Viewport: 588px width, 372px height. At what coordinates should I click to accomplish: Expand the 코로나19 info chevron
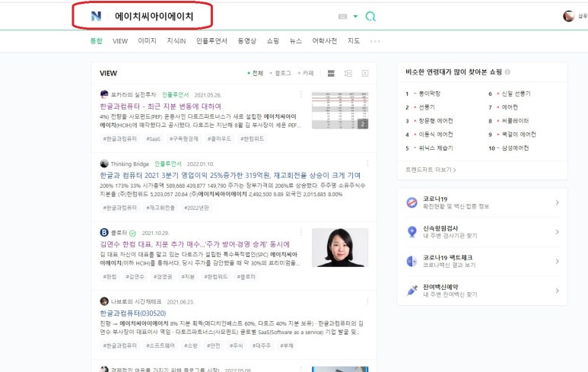click(558, 202)
